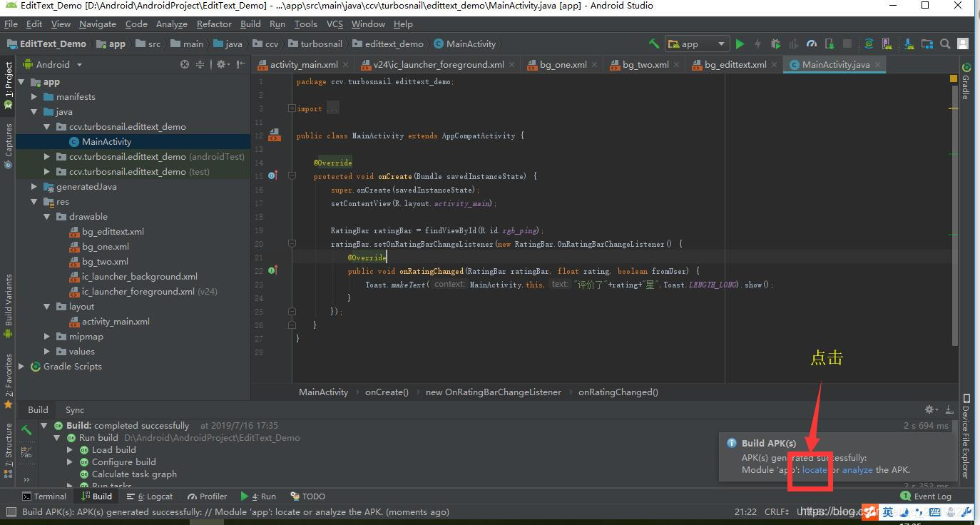Expand the values folder
Screen dimensions: 980x525
pyautogui.click(x=47, y=352)
